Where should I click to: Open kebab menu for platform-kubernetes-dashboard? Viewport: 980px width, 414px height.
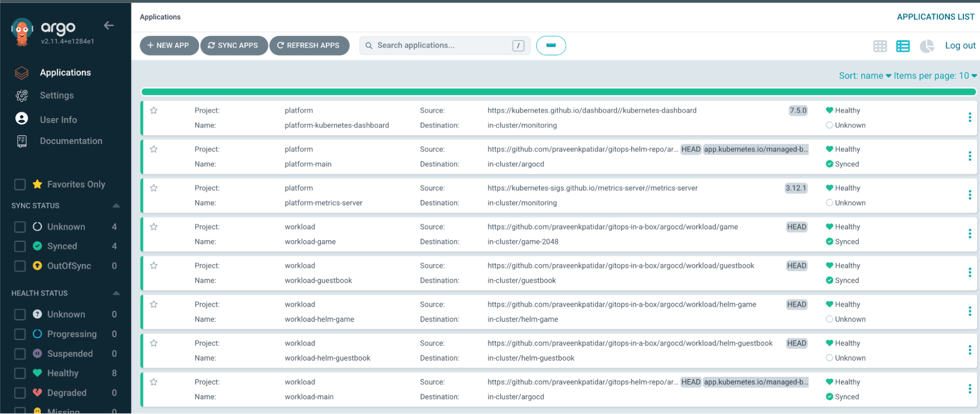970,117
